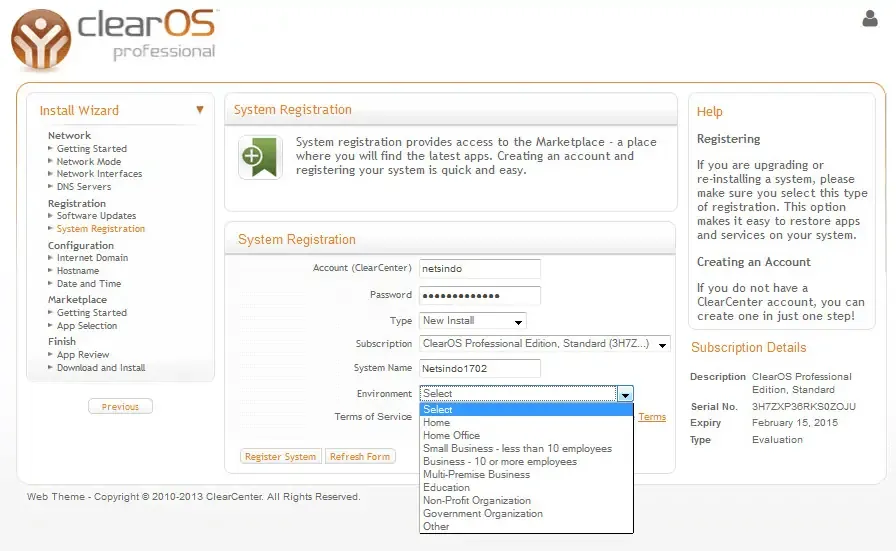The width and height of the screenshot is (896, 551).
Task: Click the user account icon at top right
Action: click(x=869, y=19)
